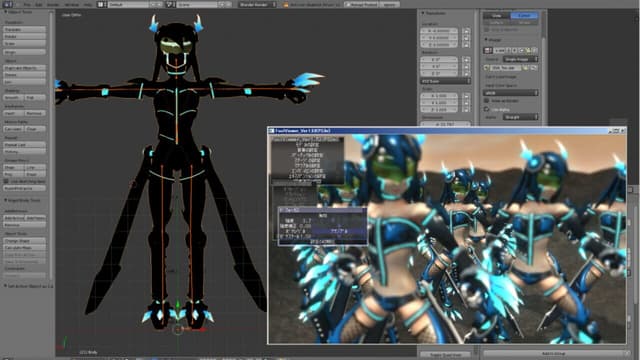Toggle the Use Alpha checkbox
640x360 pixels.
[x=487, y=109]
